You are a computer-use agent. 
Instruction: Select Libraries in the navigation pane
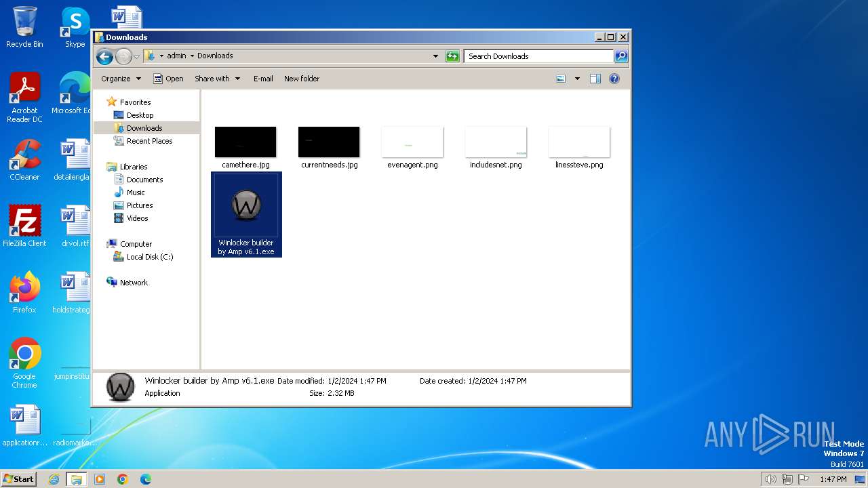click(127, 167)
